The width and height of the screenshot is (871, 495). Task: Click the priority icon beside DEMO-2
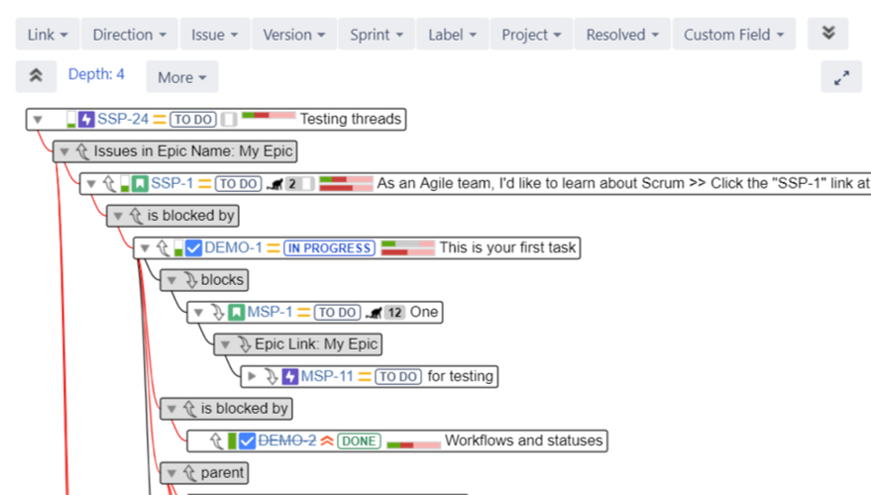pos(326,440)
